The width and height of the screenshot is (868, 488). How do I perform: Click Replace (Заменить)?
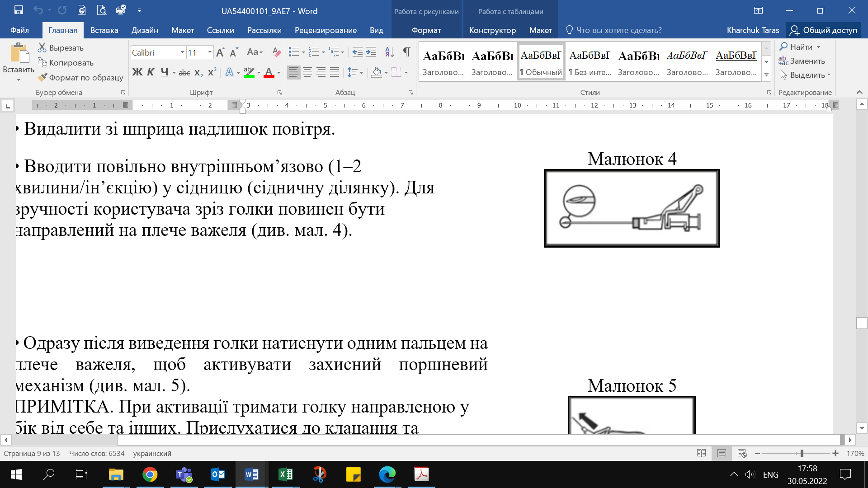click(802, 61)
